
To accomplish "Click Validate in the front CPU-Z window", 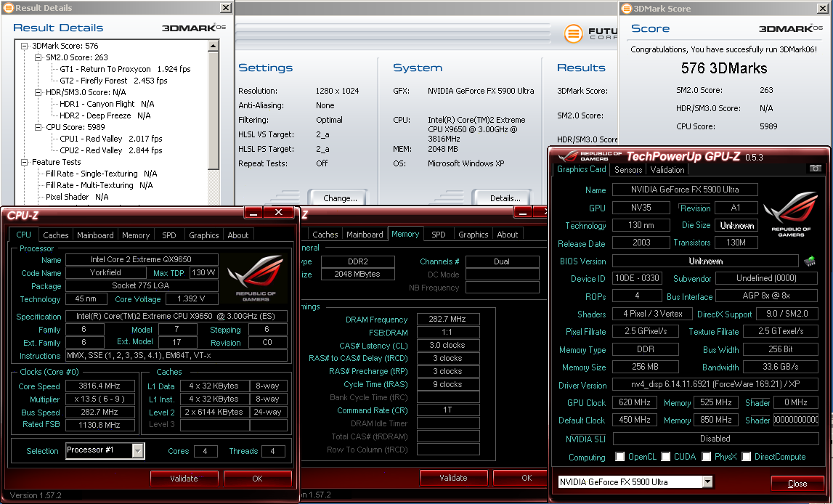I will tap(184, 478).
